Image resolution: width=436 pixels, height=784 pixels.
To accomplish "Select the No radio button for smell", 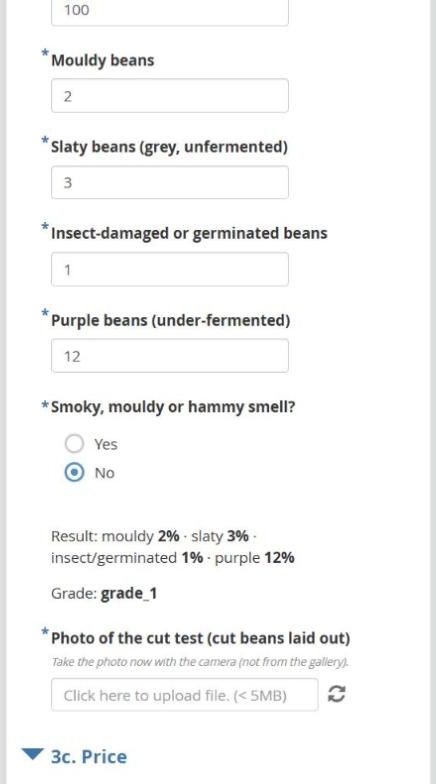I will pyautogui.click(x=74, y=472).
